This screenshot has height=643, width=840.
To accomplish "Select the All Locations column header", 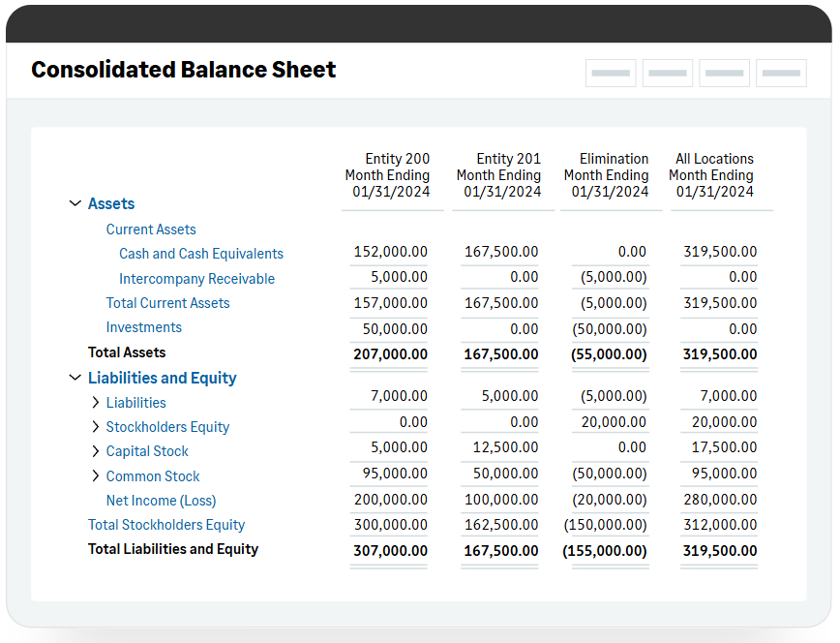I will tap(711, 175).
